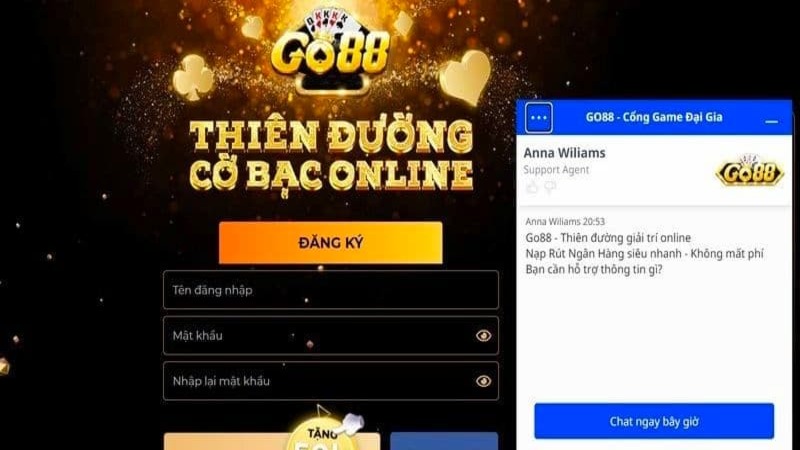Focus the Mật khẩu input field

[x=331, y=336]
